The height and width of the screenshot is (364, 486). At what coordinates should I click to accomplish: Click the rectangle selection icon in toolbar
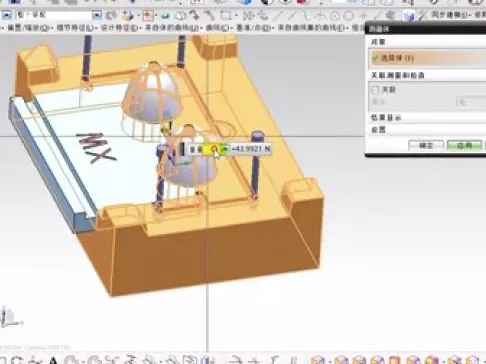(x=226, y=15)
